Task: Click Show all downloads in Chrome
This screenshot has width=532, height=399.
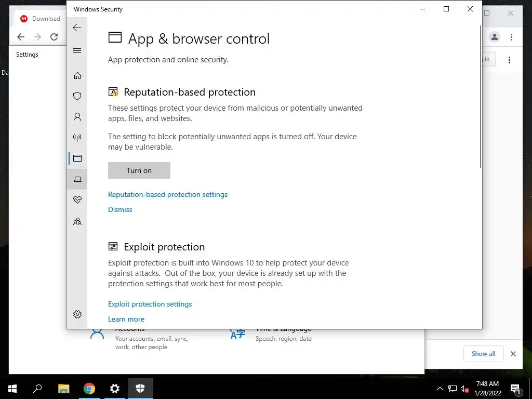Action: pyautogui.click(x=484, y=353)
